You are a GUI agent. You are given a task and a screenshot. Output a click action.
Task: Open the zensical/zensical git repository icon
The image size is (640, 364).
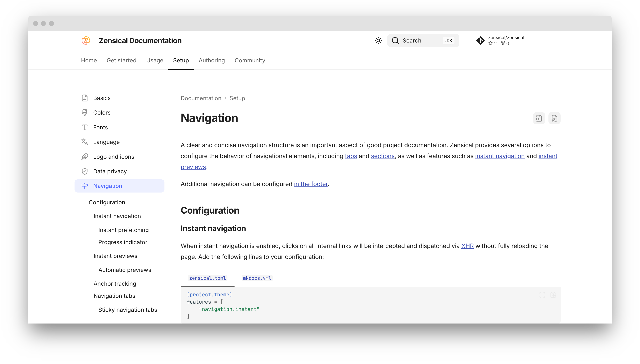coord(480,40)
